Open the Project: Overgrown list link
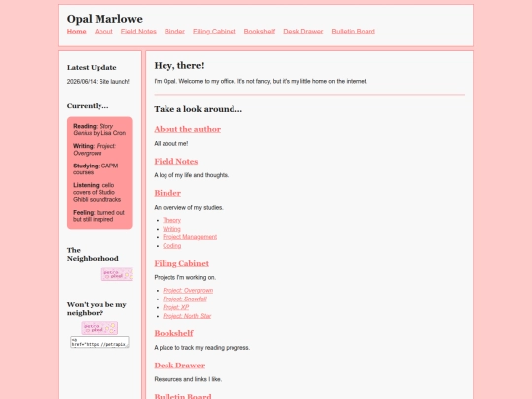 pyautogui.click(x=187, y=290)
